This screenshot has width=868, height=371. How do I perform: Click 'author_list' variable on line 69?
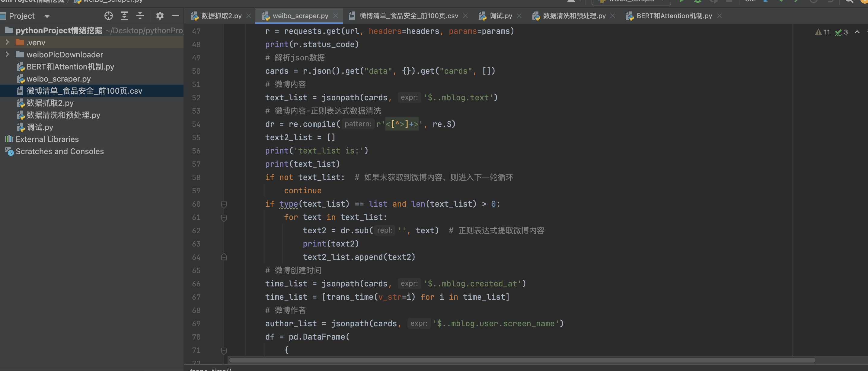pos(291,324)
